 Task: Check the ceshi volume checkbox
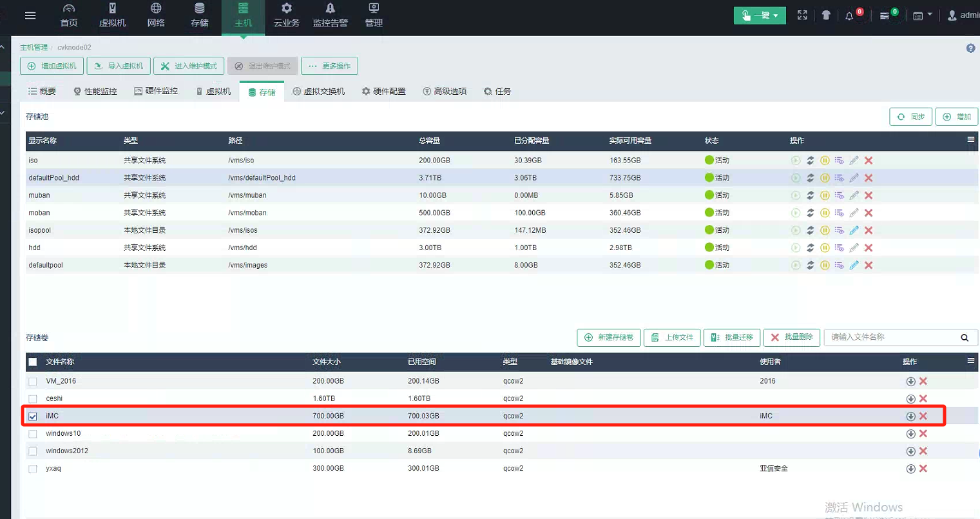33,399
